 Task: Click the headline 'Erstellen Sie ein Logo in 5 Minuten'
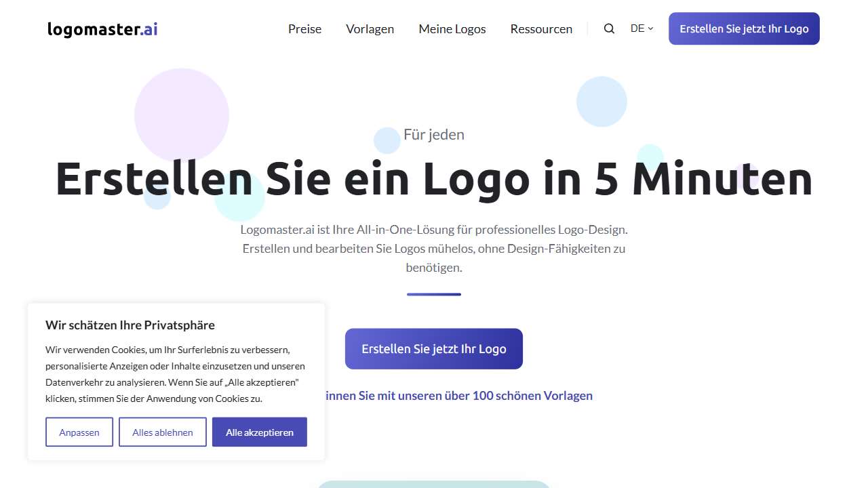point(433,178)
